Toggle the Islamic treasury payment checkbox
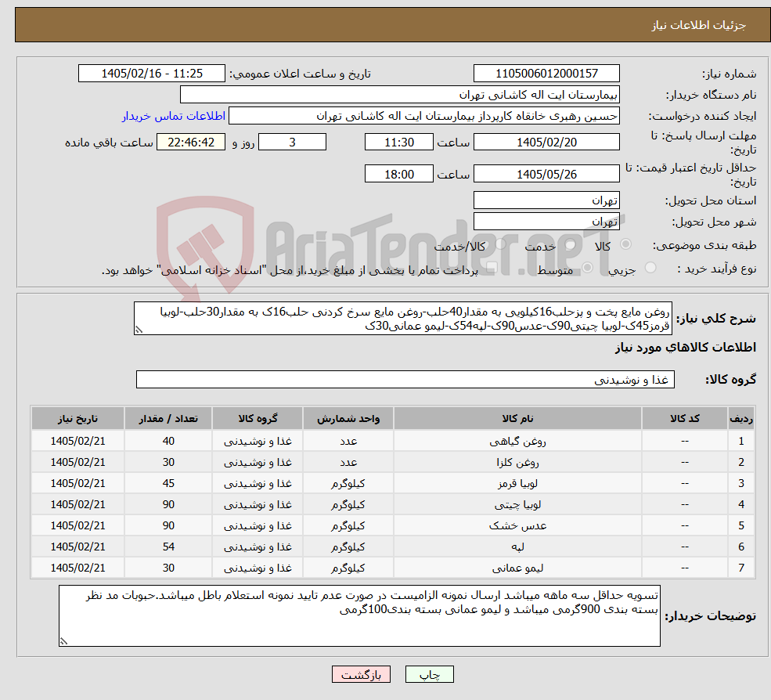 [492, 268]
